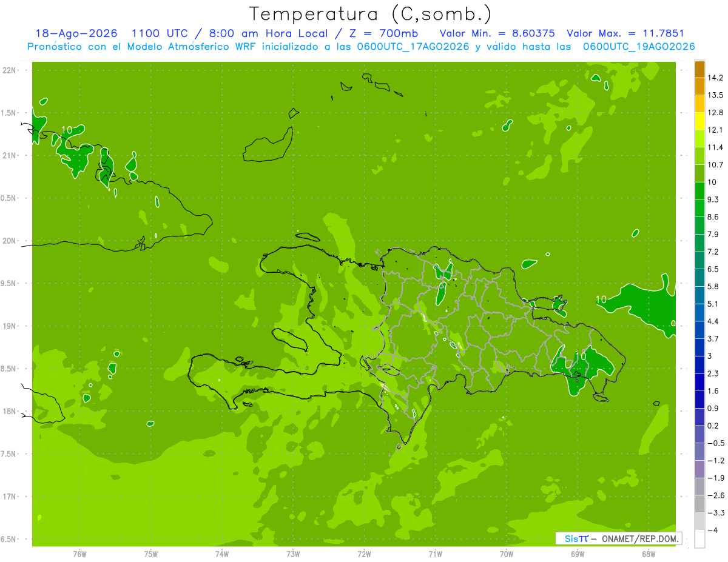Click the "68W" longitude axis label
The width and height of the screenshot is (728, 562).
click(x=649, y=554)
